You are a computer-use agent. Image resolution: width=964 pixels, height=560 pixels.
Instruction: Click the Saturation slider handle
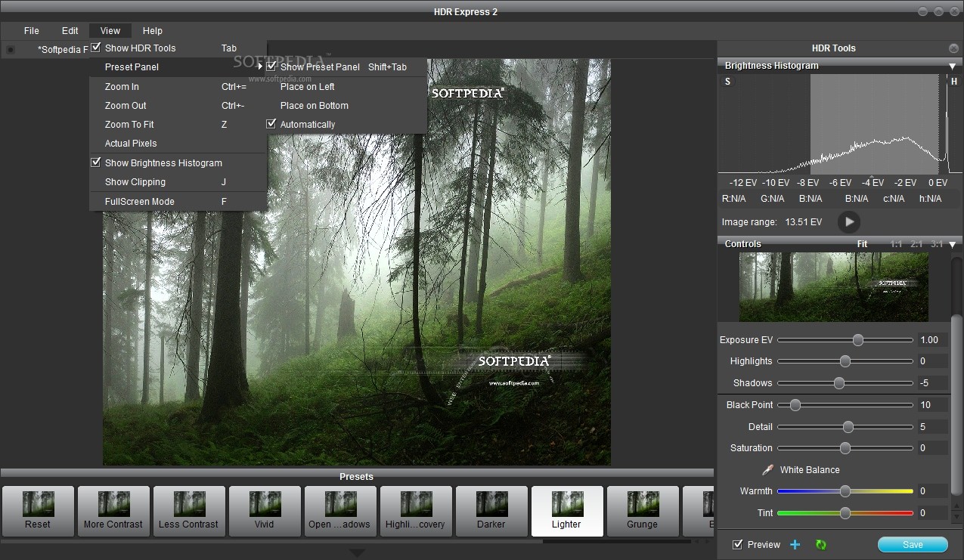845,448
